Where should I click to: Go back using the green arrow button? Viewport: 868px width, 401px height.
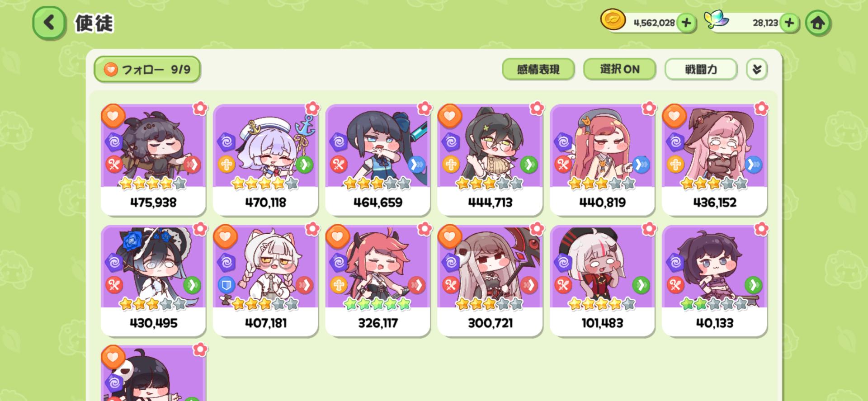pyautogui.click(x=49, y=23)
